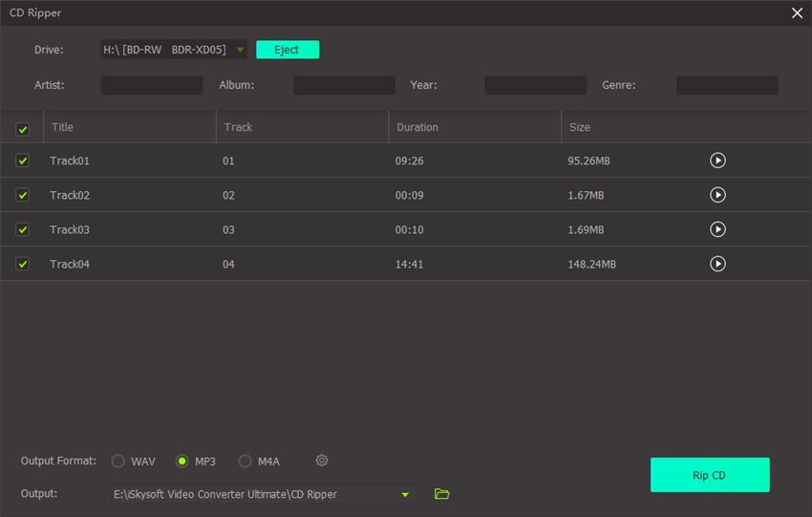This screenshot has height=517, width=812.
Task: Play preview of Track04
Action: (x=717, y=264)
